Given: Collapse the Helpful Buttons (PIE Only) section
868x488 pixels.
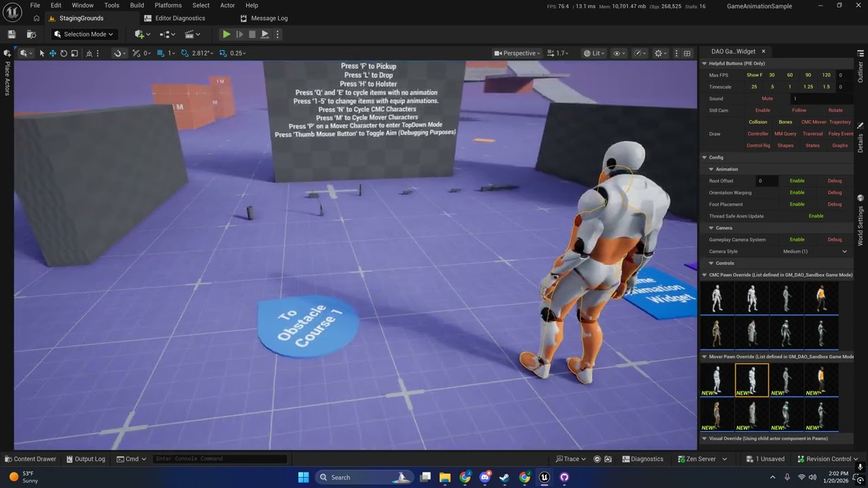Looking at the screenshot, I should [705, 63].
